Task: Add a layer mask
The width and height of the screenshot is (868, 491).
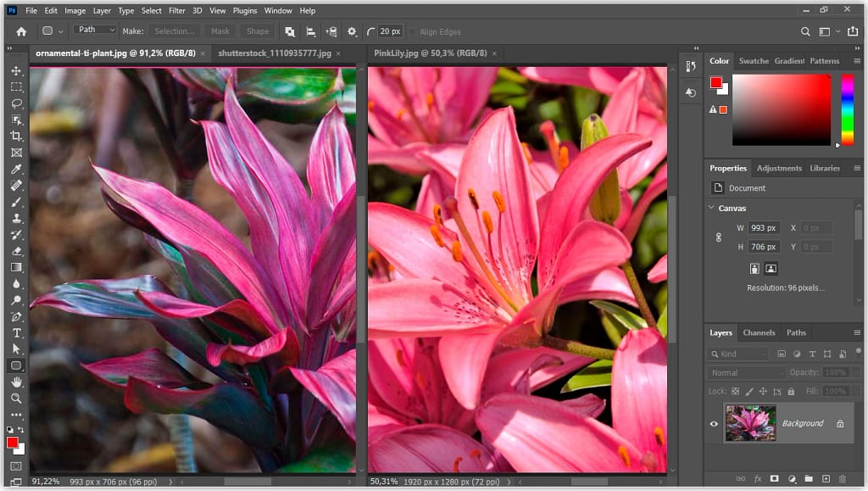Action: pos(775,479)
